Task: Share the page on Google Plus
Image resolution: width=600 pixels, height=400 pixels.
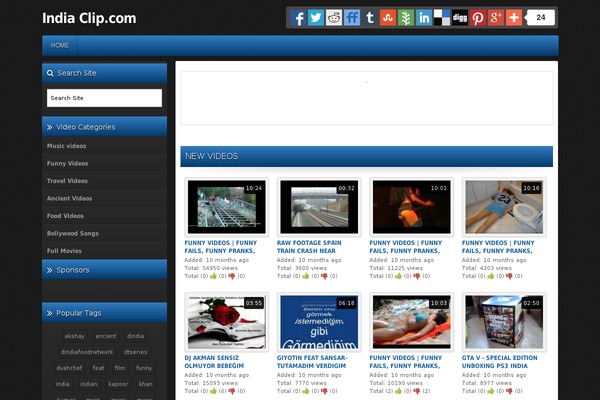Action: point(496,18)
